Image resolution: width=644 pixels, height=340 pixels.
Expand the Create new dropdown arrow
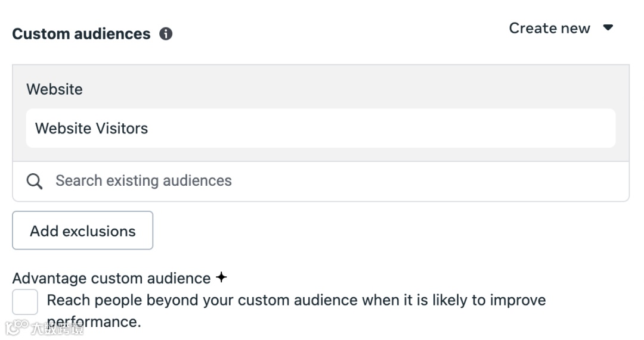coord(608,28)
